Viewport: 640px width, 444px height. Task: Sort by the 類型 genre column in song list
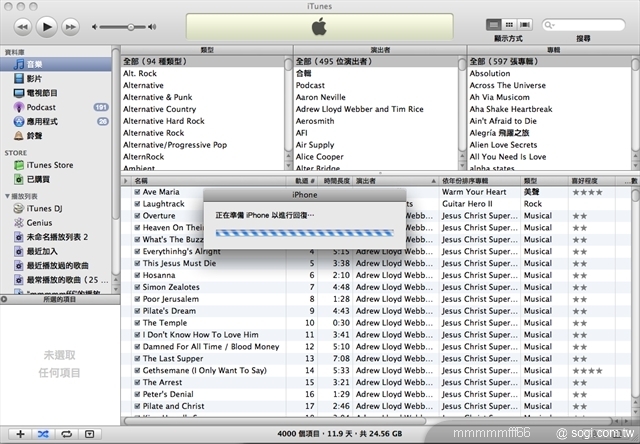coord(544,181)
